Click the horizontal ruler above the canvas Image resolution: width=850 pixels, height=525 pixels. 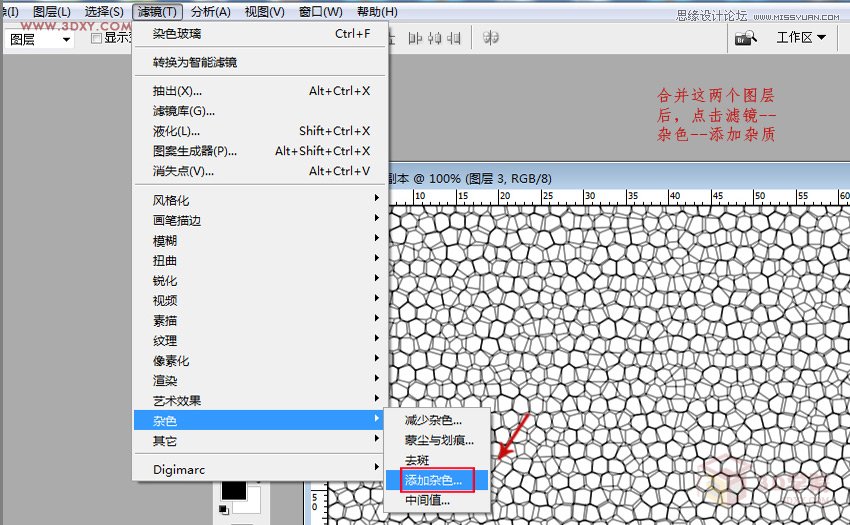pyautogui.click(x=618, y=196)
